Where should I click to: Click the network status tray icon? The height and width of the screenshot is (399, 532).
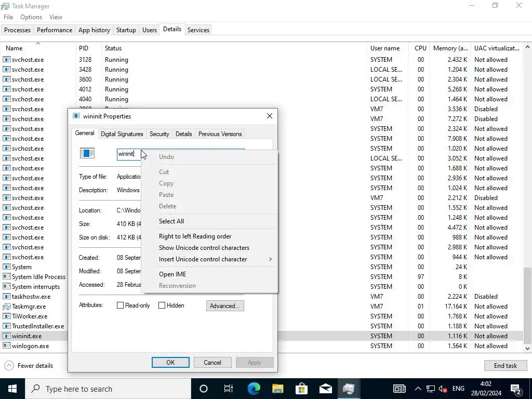pos(431,389)
